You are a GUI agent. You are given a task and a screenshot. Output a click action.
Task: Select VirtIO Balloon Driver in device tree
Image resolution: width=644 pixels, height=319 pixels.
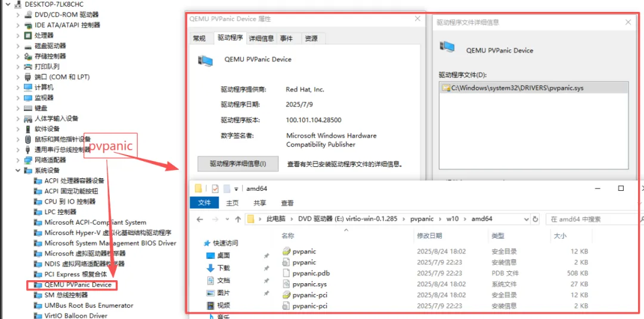tap(76, 315)
